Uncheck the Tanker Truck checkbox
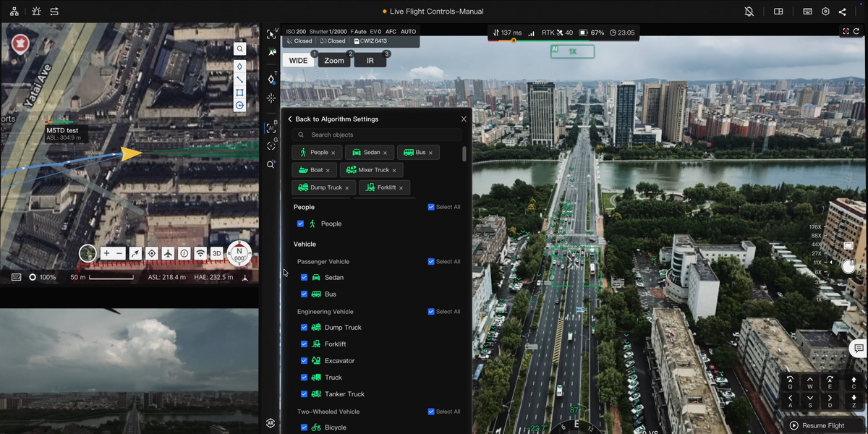 [304, 394]
